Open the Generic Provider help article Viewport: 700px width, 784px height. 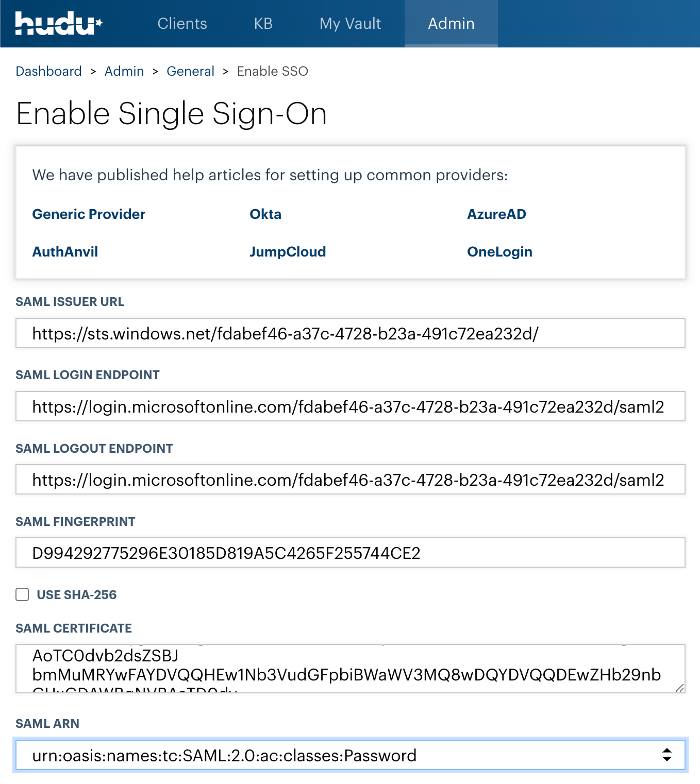(x=89, y=214)
